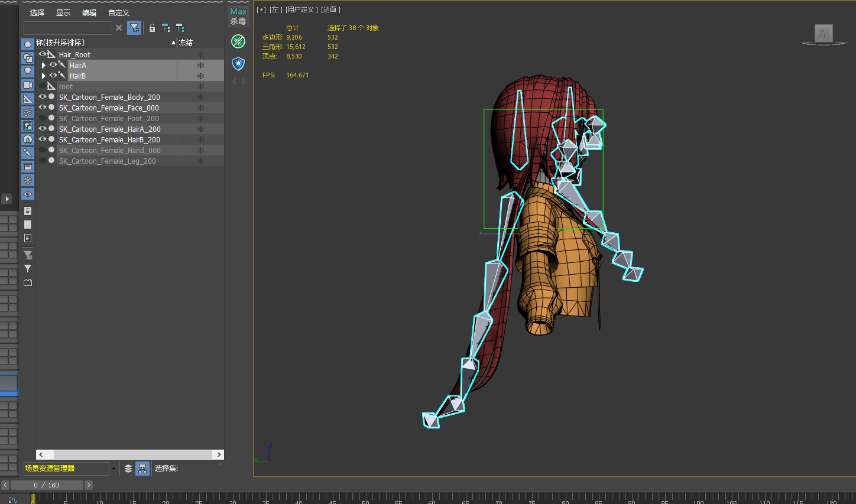
Task: Open the scene explorer name dropdown arrow
Action: pos(114,469)
